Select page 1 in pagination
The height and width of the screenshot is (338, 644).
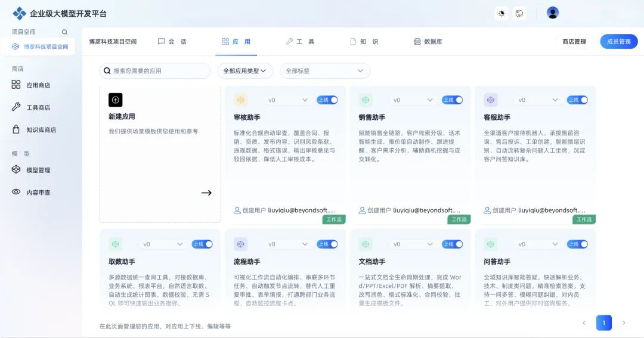click(603, 323)
